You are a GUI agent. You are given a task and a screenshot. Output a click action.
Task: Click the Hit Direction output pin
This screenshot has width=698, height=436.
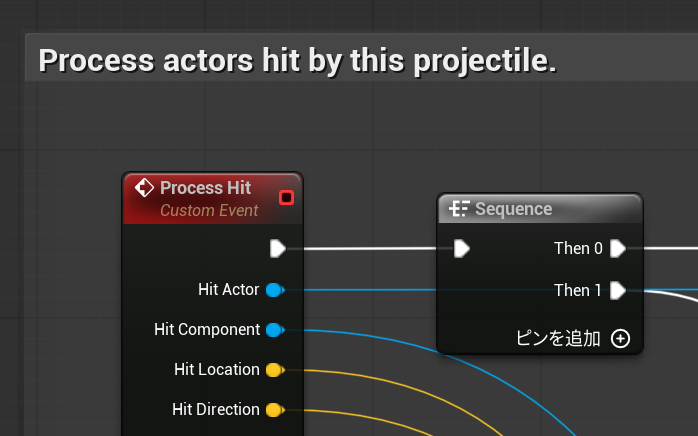pyautogui.click(x=274, y=410)
